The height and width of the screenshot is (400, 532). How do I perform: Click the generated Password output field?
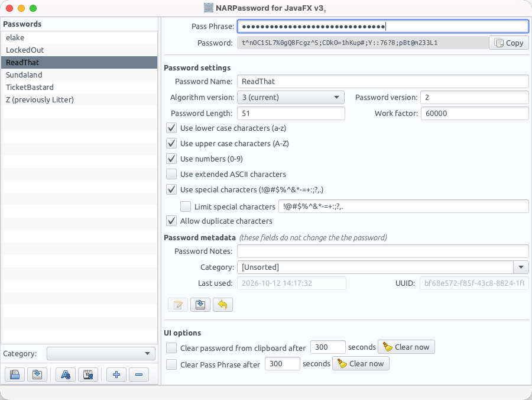(x=363, y=43)
